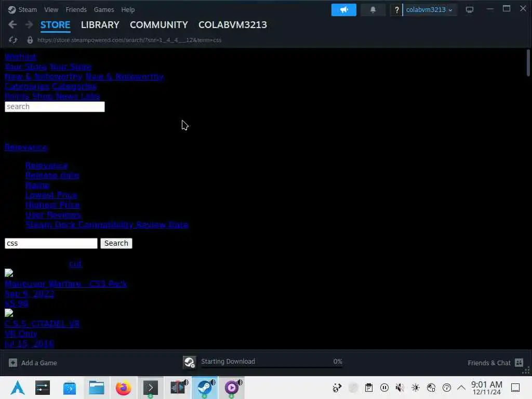Open the question mark help icon

coord(396,10)
